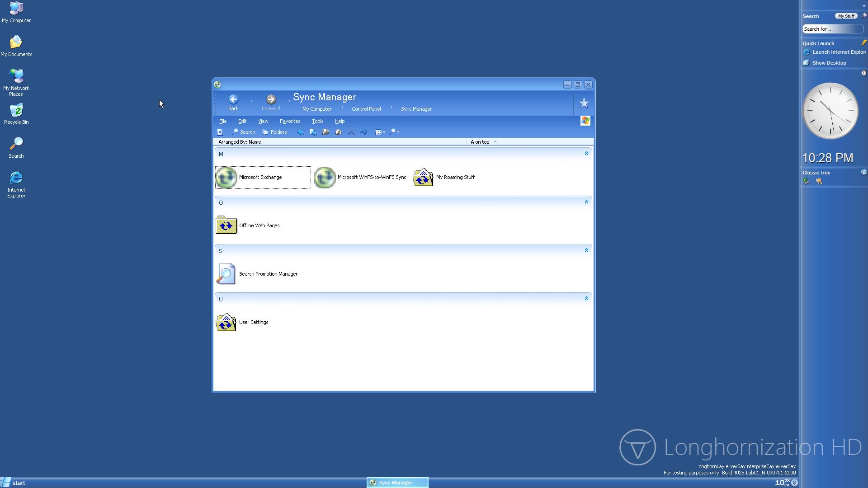Click Show Desktop in Quick Launch

[x=829, y=63]
